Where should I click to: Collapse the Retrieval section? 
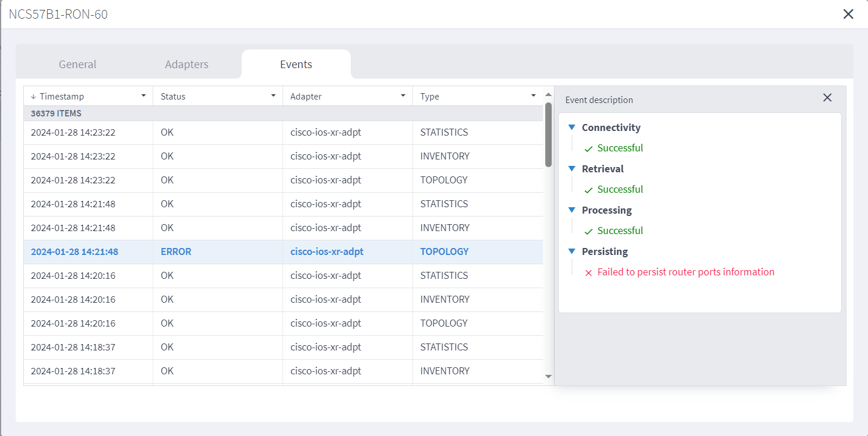point(571,169)
